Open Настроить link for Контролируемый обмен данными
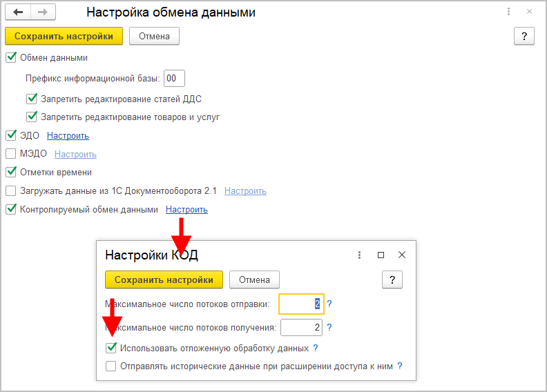Screen dimensions: 547x392 click(x=186, y=209)
